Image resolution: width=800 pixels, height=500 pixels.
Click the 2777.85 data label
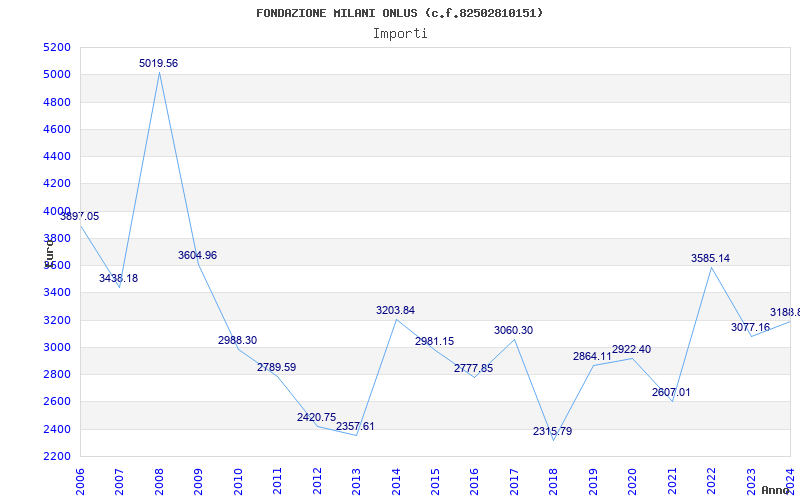point(473,368)
